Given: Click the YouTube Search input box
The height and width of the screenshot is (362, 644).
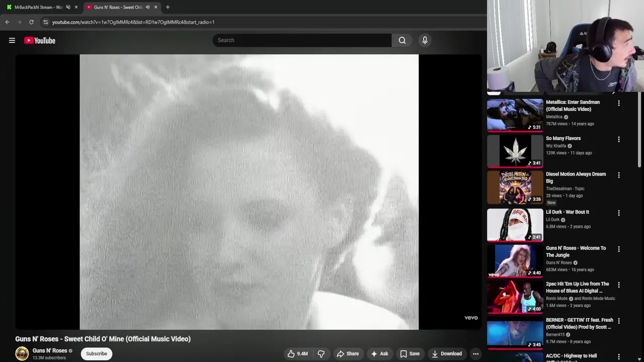Looking at the screenshot, I should 302,40.
